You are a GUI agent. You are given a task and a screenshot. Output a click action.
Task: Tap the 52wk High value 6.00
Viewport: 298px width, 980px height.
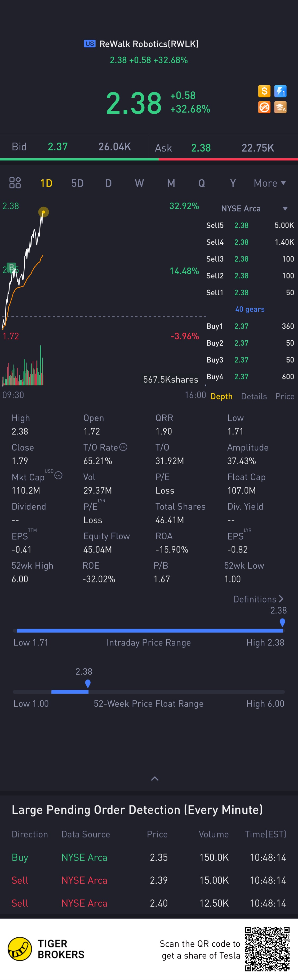click(x=20, y=579)
